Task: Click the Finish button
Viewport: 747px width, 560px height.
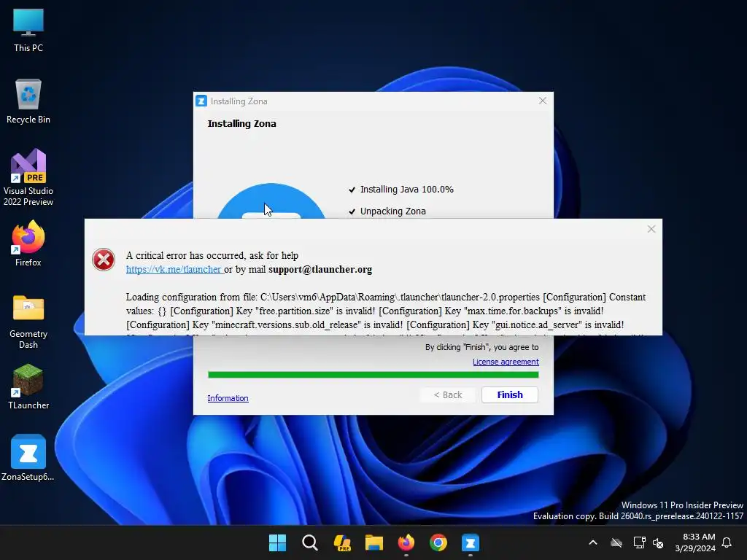Action: [510, 394]
